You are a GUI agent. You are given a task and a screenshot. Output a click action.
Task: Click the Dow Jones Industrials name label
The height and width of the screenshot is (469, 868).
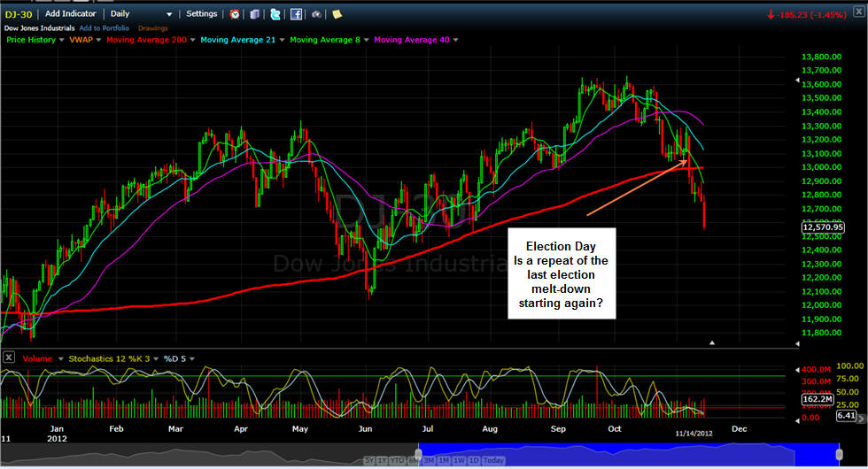tap(39, 28)
